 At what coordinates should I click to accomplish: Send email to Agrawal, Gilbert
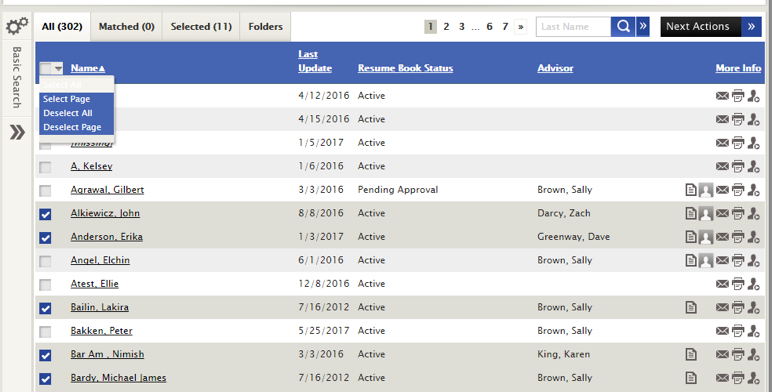[x=722, y=190]
